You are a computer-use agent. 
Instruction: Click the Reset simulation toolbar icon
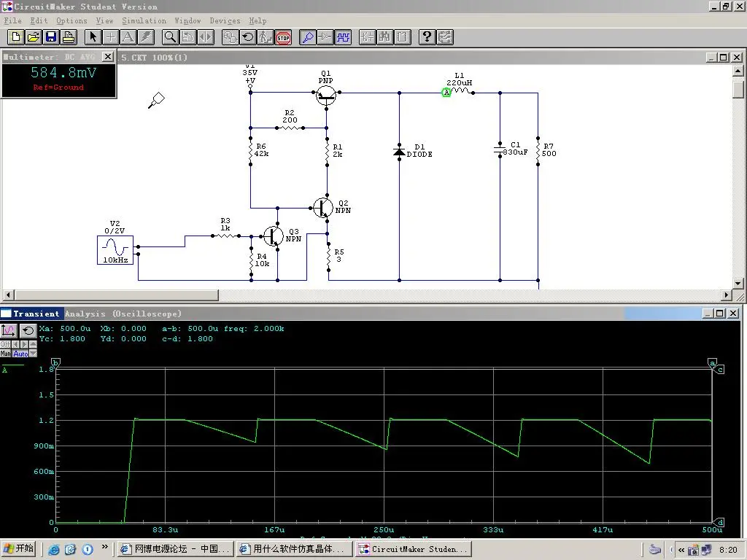pyautogui.click(x=248, y=37)
